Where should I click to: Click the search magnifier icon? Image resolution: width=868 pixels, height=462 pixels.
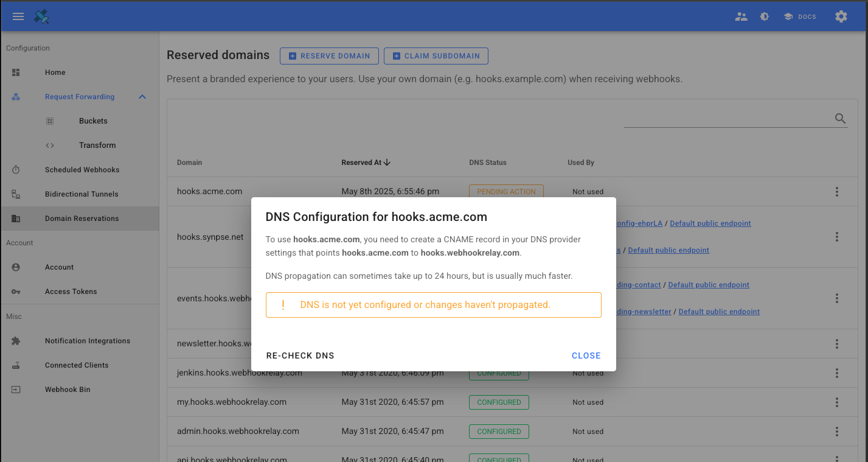coord(841,119)
